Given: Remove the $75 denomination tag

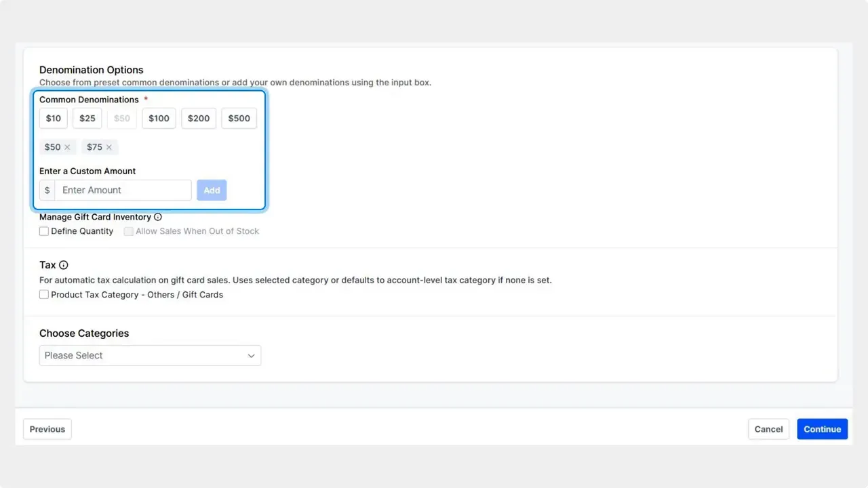Looking at the screenshot, I should pyautogui.click(x=109, y=147).
